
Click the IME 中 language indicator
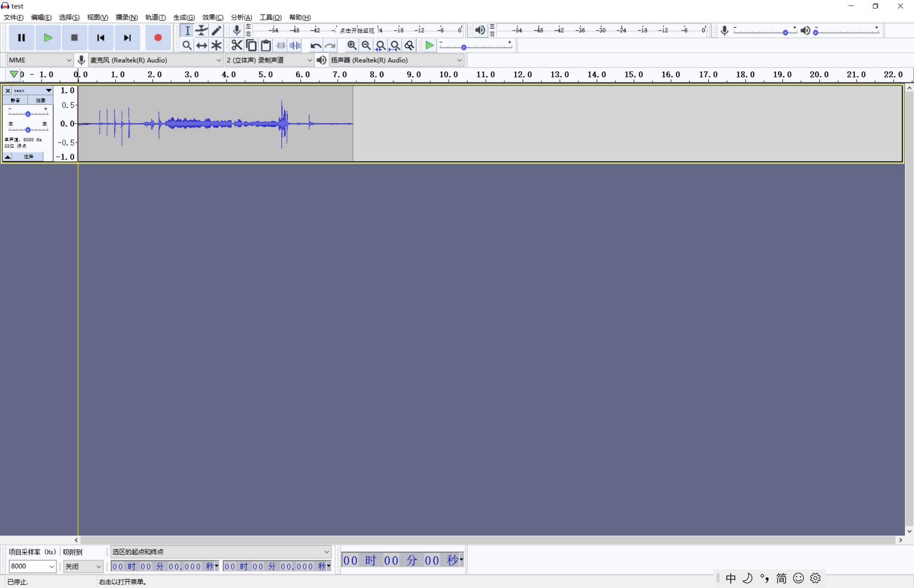731,578
